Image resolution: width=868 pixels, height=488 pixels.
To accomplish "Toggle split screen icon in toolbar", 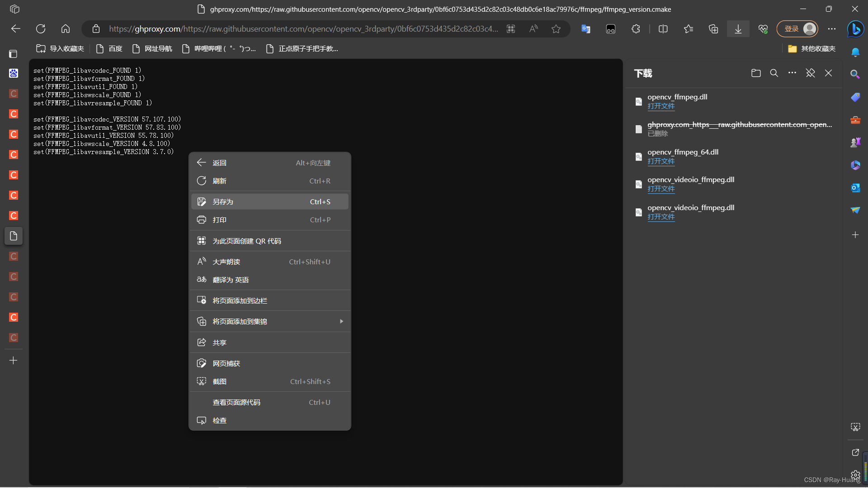I will coord(663,29).
